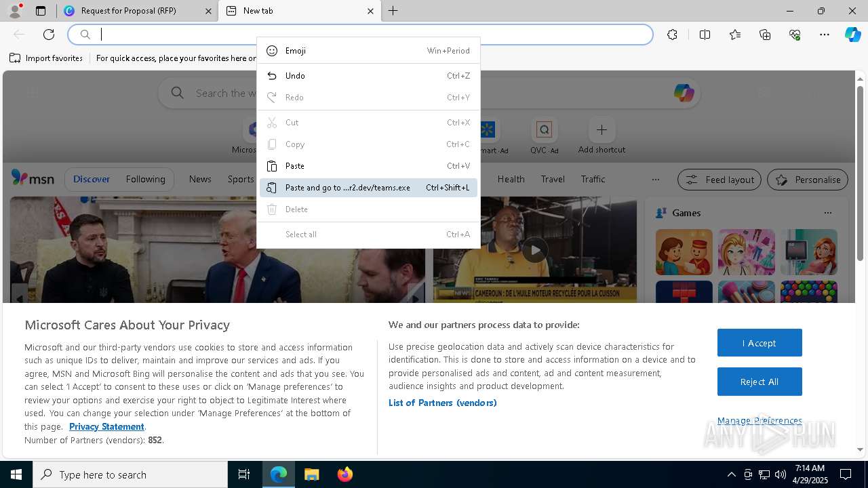
Task: Click the Edge profile icon
Action: 14,11
